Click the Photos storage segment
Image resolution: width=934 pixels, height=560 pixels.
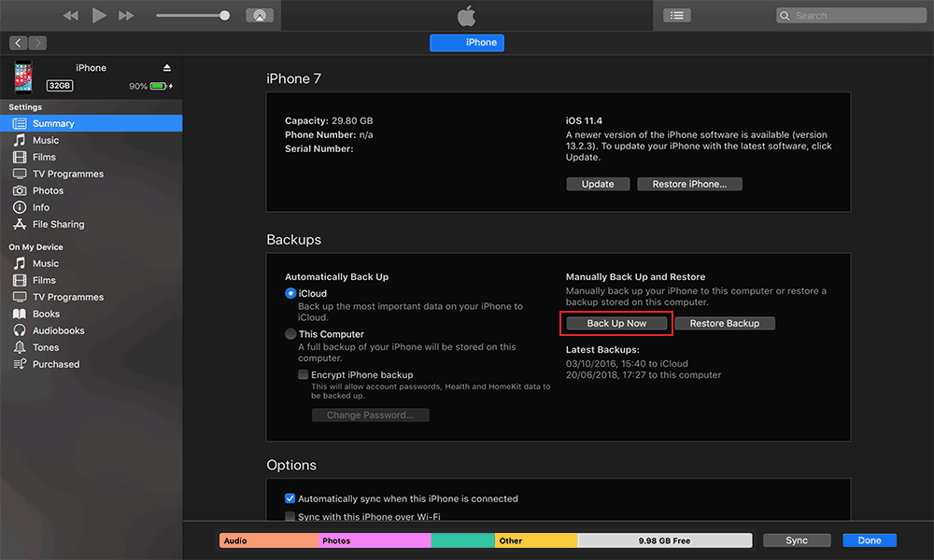375,540
